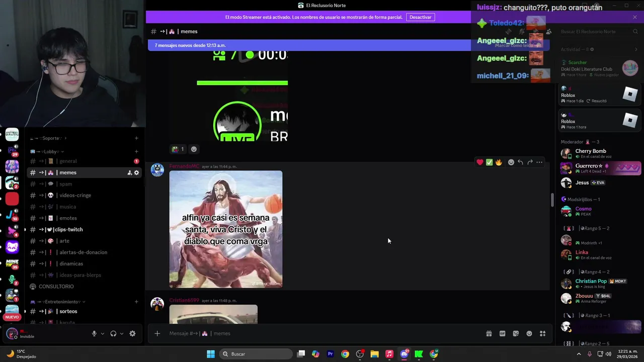Open the alertas-de-donacion channel
Screen dimensions: 644x362
point(84,252)
